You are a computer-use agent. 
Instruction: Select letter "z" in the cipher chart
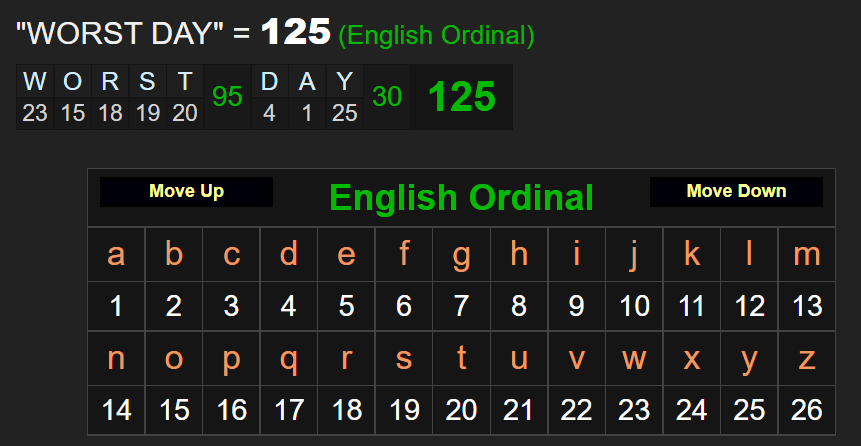[807, 358]
